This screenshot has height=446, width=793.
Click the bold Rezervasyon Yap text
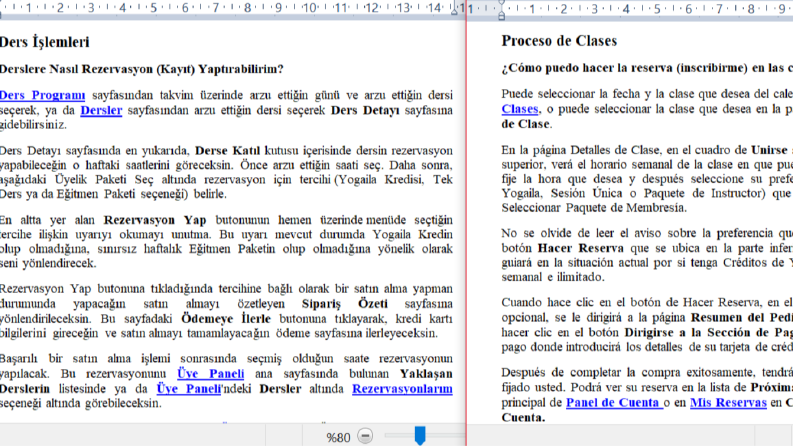coord(155,220)
